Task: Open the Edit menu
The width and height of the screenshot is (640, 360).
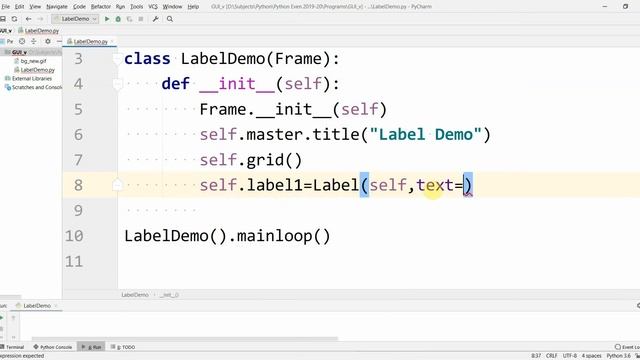Action: (19, 7)
